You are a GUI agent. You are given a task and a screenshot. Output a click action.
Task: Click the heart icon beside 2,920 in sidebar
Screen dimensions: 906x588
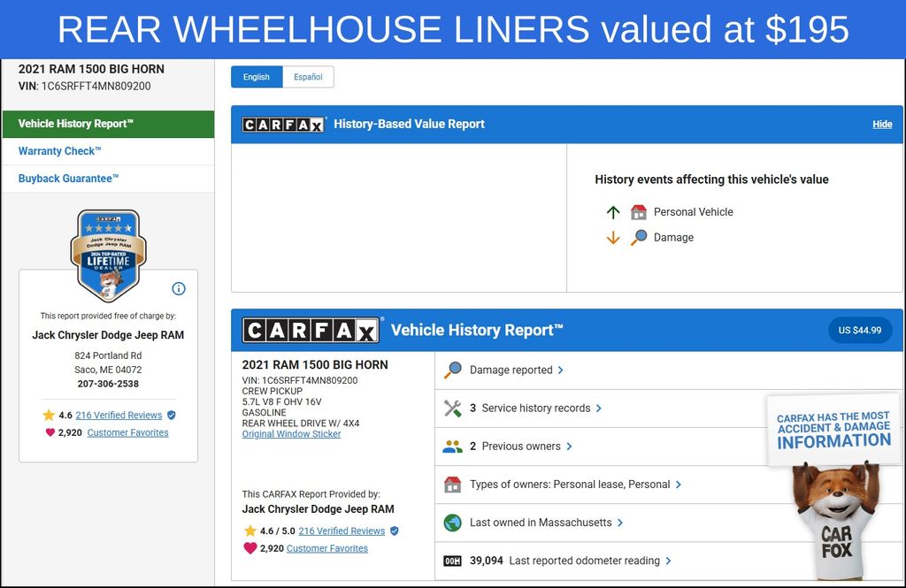(50, 432)
